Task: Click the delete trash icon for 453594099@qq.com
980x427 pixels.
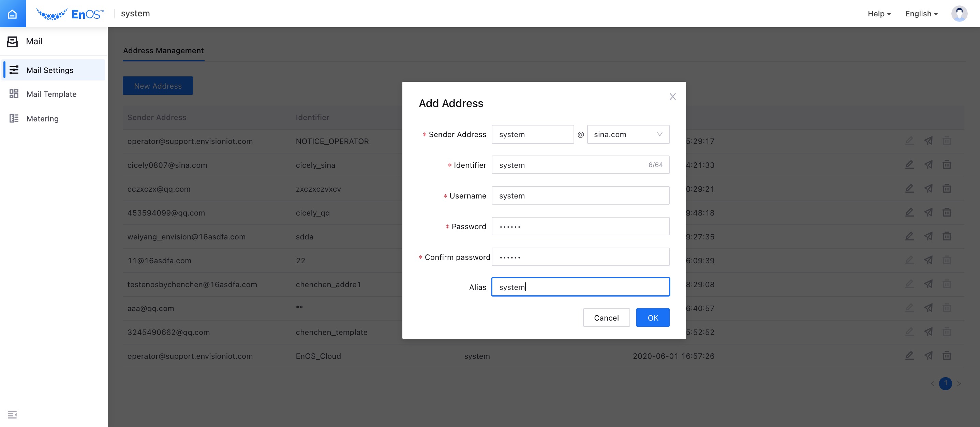Action: [947, 213]
